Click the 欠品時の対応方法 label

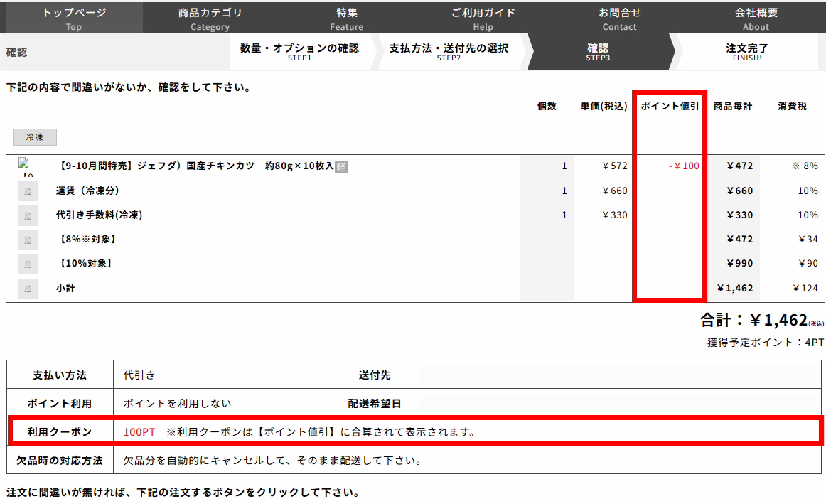pyautogui.click(x=60, y=461)
